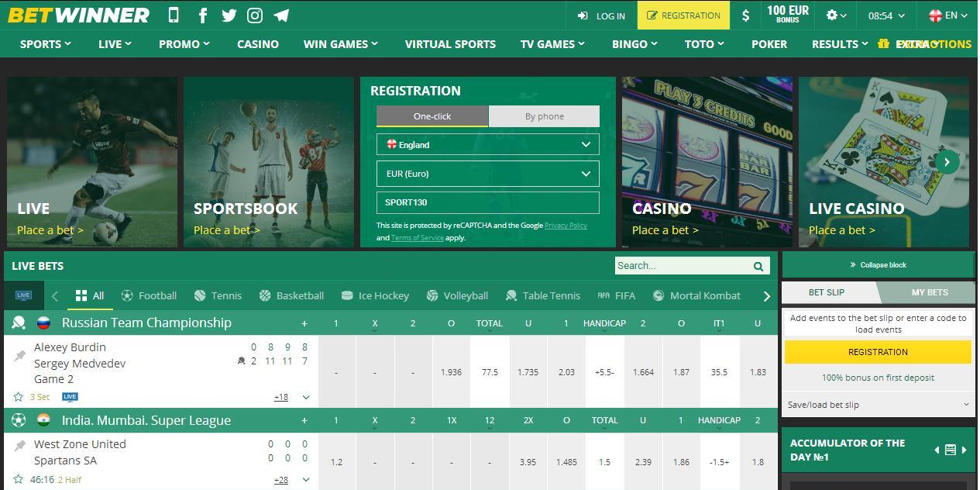Open the Twitter bird icon

pyautogui.click(x=229, y=16)
